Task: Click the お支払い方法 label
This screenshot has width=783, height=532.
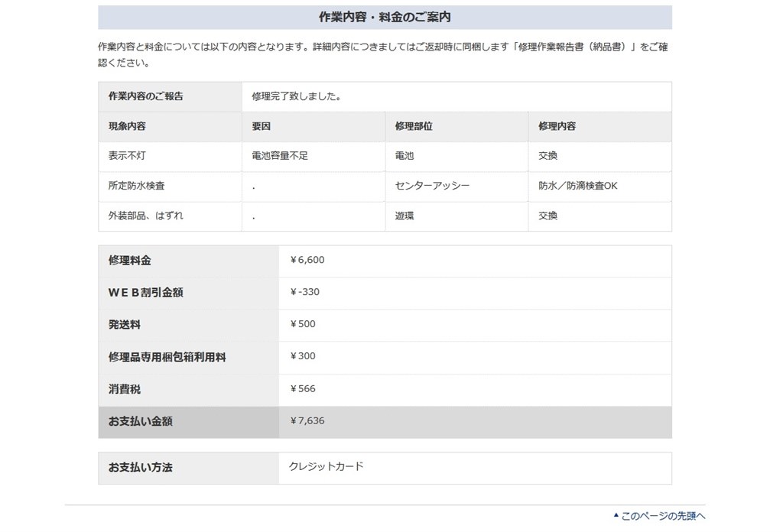Action: (141, 468)
